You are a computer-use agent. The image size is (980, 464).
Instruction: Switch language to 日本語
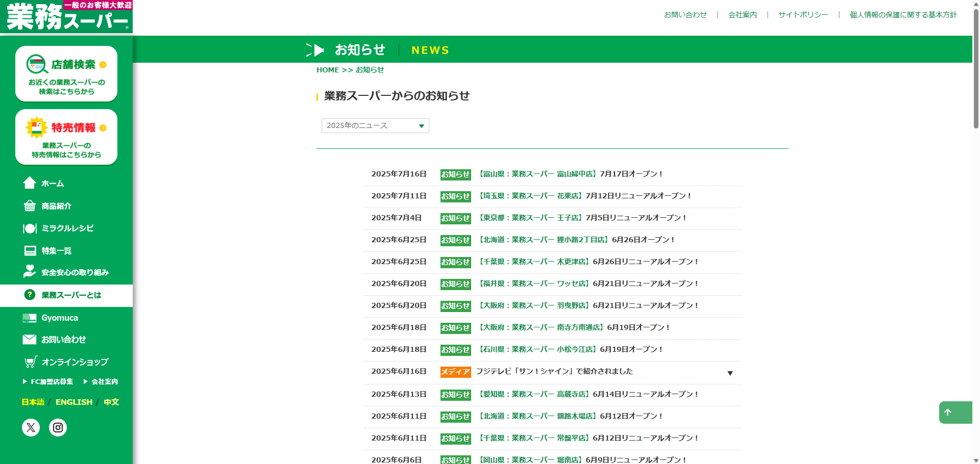33,402
